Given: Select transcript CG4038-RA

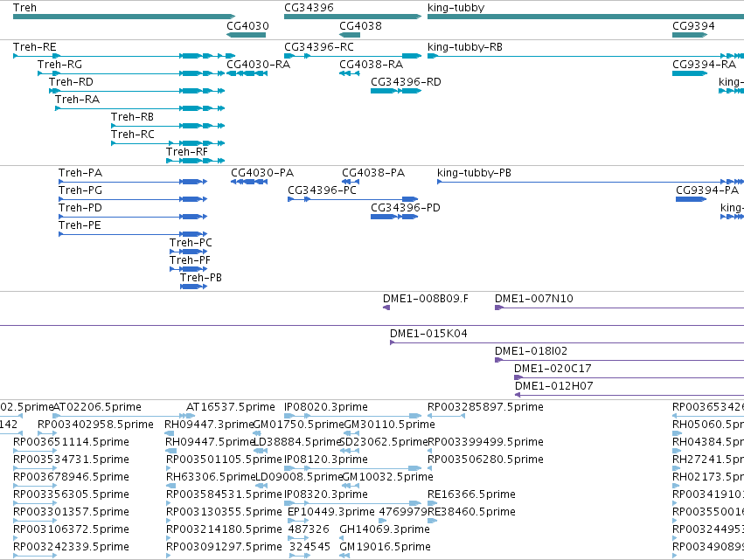Looking at the screenshot, I should [x=349, y=73].
